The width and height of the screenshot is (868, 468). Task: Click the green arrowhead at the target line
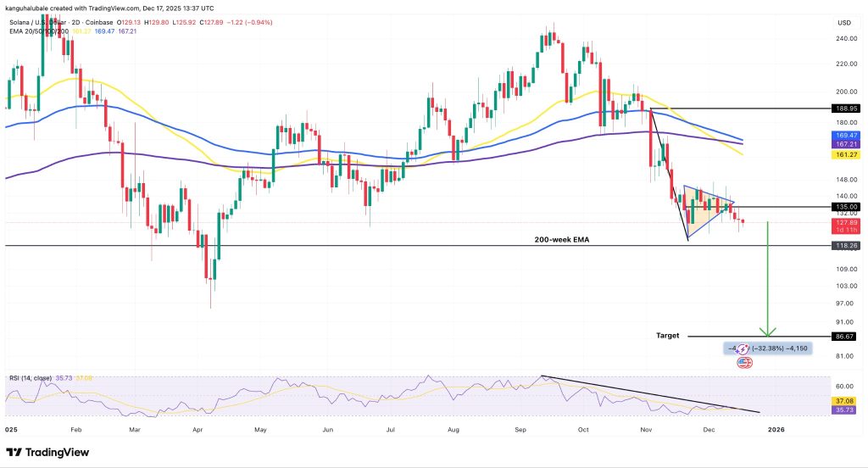768,331
